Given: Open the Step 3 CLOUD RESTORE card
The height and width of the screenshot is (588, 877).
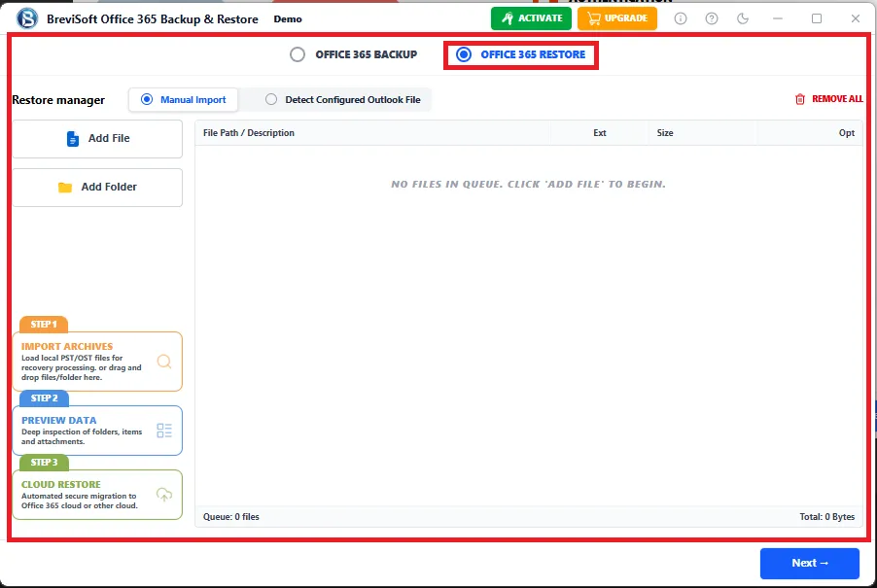Looking at the screenshot, I should (97, 495).
